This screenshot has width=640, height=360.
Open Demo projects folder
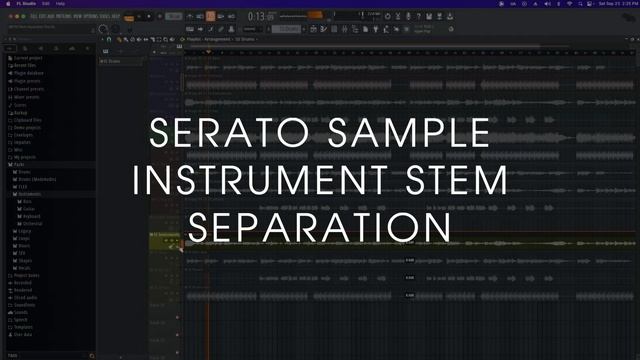coord(27,128)
